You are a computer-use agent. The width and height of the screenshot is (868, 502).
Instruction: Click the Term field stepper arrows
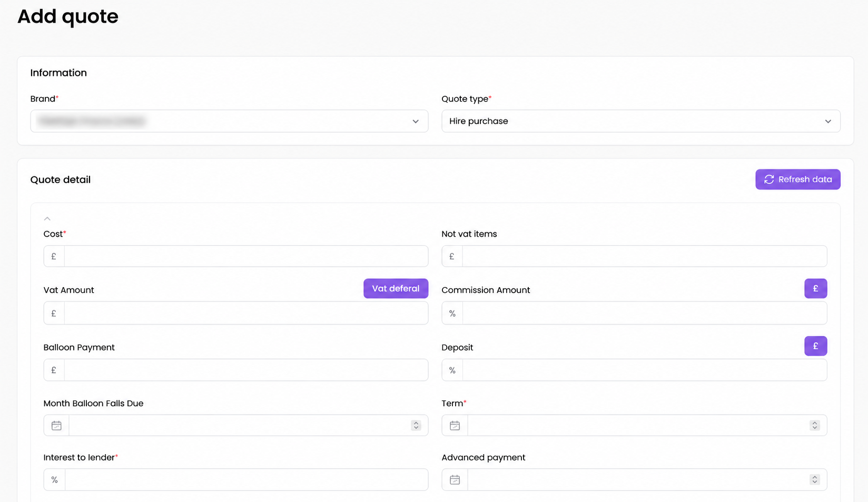tap(815, 425)
